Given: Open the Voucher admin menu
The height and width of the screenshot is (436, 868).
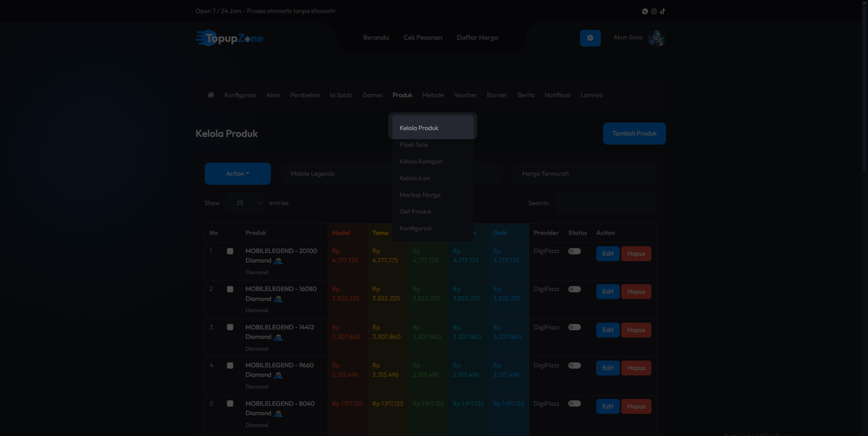Looking at the screenshot, I should pyautogui.click(x=465, y=95).
